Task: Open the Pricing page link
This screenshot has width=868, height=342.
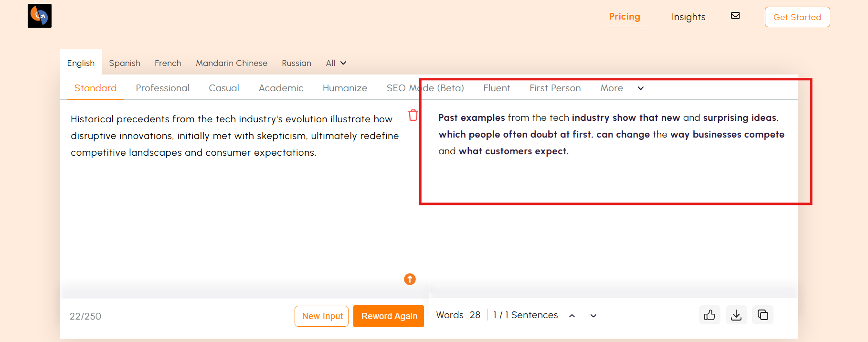Action: 625,17
